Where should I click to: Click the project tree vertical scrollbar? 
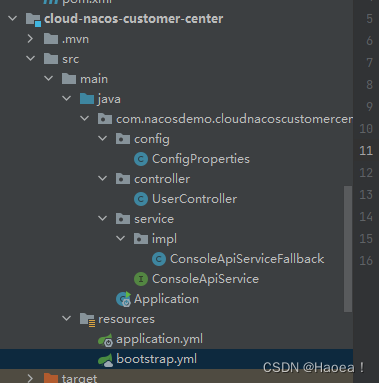click(x=348, y=249)
